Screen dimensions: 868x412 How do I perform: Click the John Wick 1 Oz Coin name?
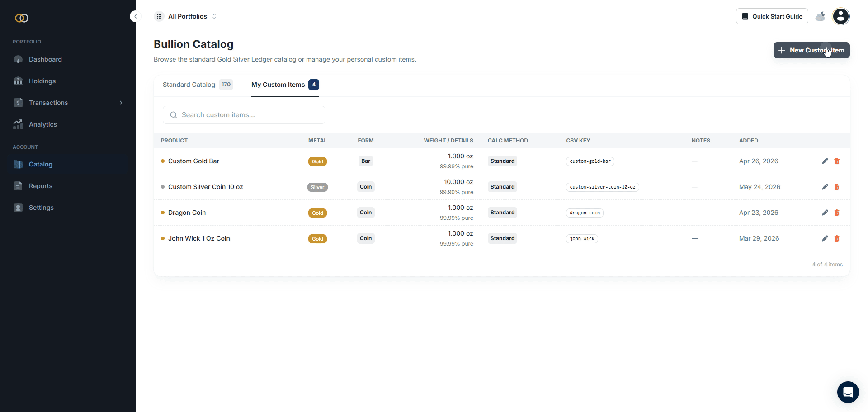click(199, 238)
